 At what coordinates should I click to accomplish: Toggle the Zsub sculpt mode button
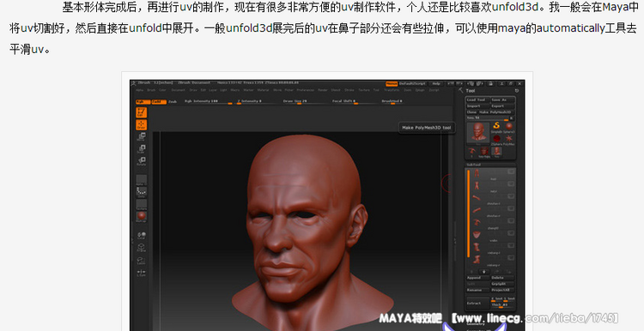pyautogui.click(x=173, y=102)
